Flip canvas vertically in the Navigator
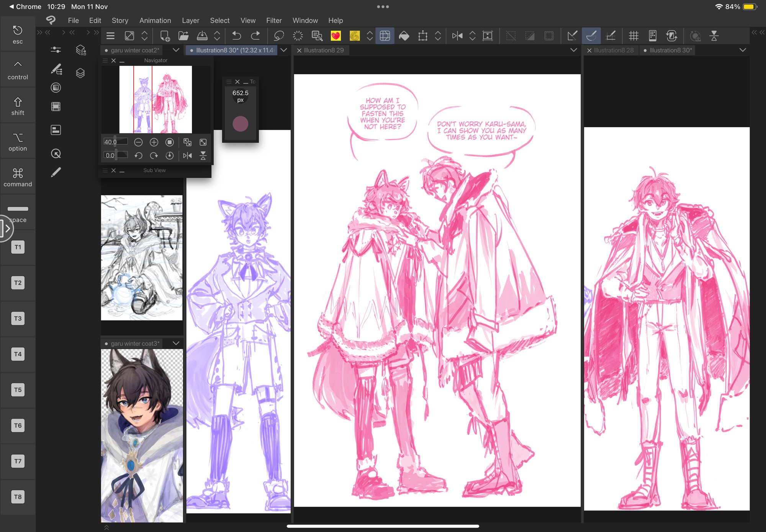 203,156
